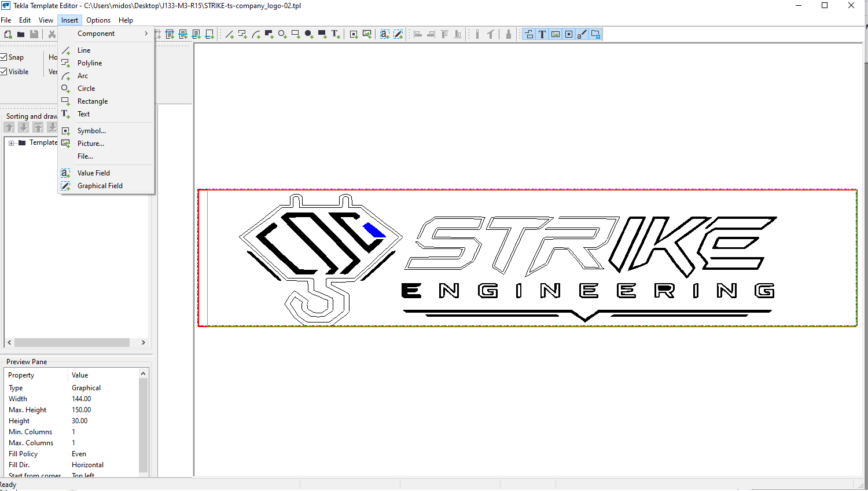Click the Open template folder icon

point(21,34)
